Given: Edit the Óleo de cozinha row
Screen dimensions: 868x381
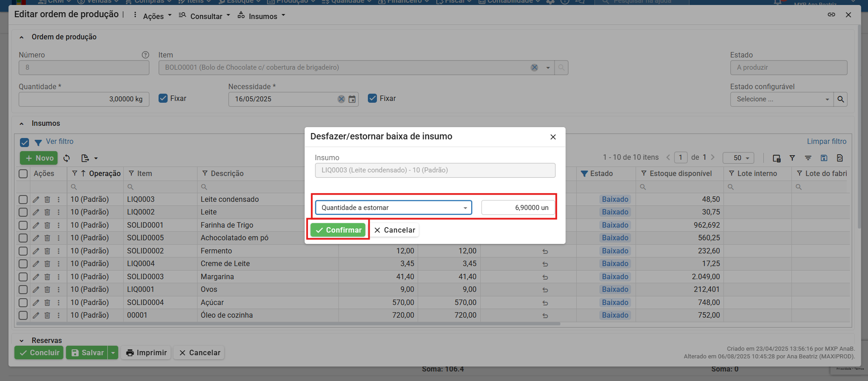Looking at the screenshot, I should [x=36, y=315].
